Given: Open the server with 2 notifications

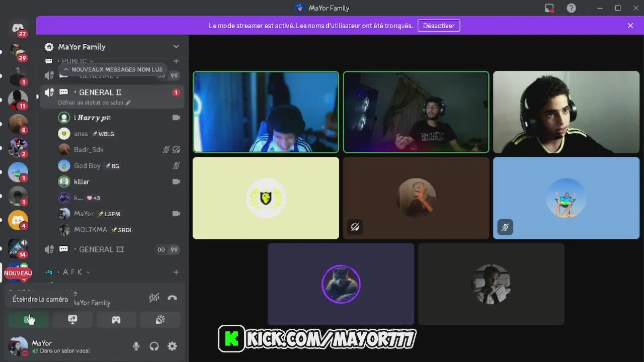Looking at the screenshot, I should click(x=18, y=148).
